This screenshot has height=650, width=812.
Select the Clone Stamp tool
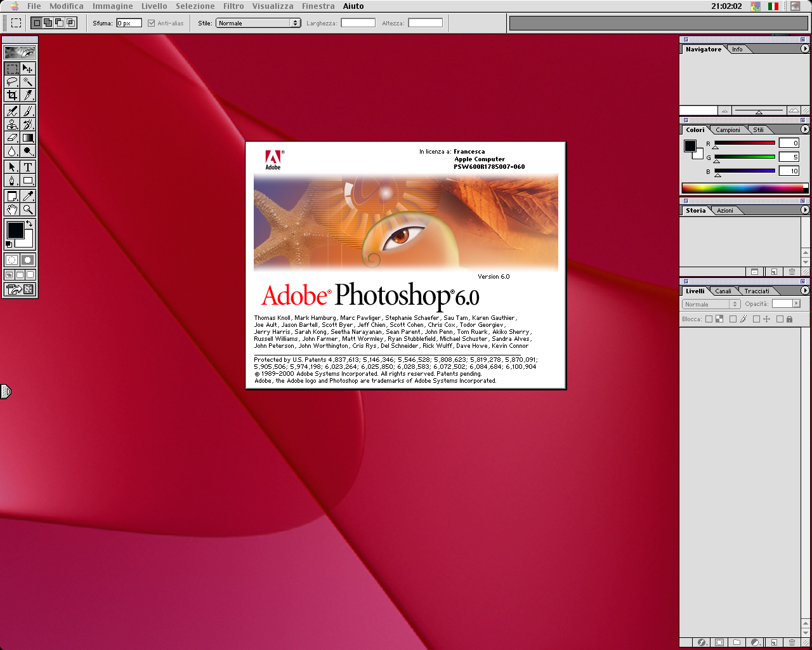[x=12, y=124]
